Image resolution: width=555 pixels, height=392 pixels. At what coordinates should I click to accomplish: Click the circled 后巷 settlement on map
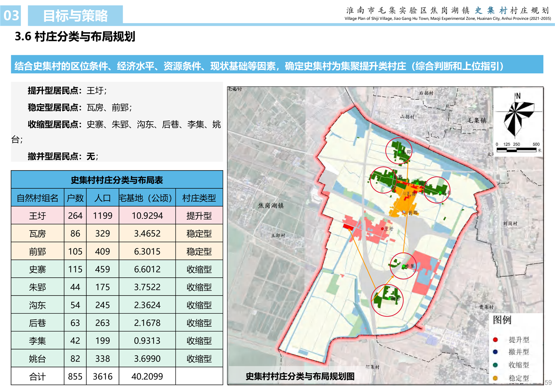[436, 190]
